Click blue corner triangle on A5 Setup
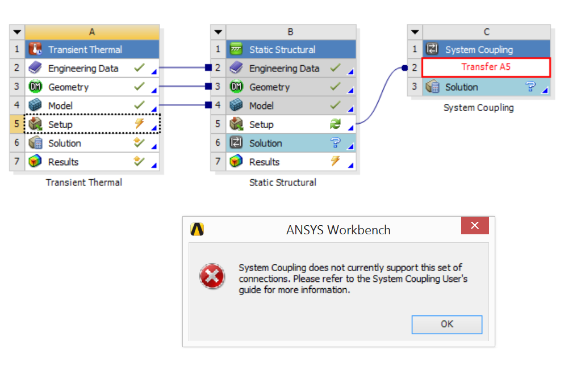 [154, 128]
